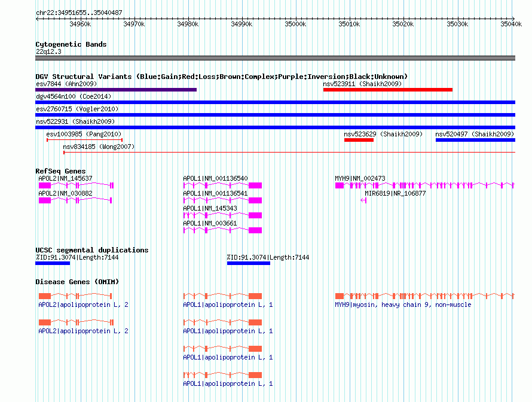
Task: Click the esv7844 (Ahn2009) purple inversion bar
Action: [116, 90]
